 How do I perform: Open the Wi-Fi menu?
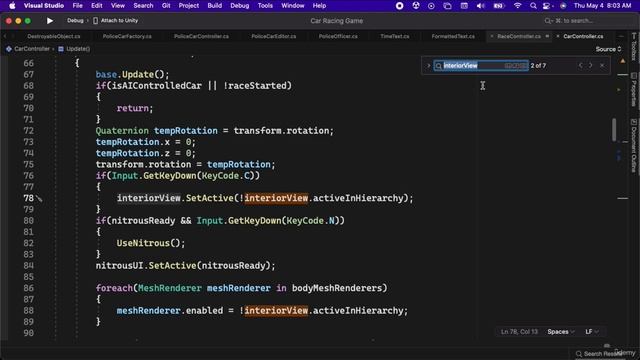point(518,6)
